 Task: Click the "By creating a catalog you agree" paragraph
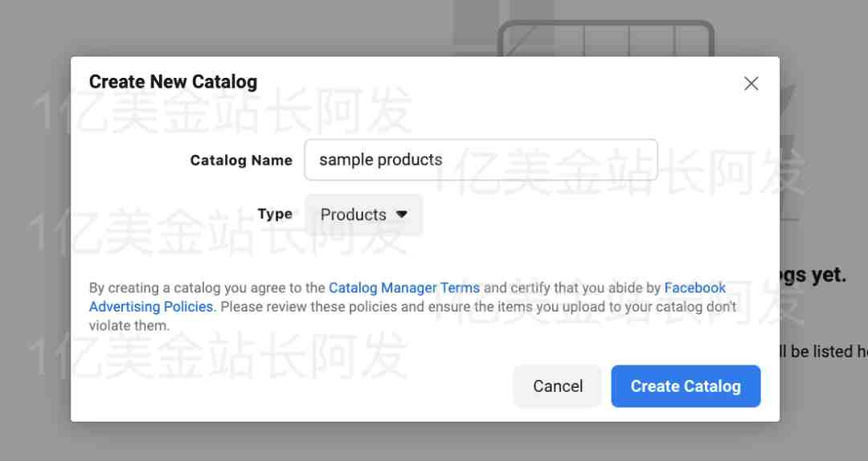pyautogui.click(x=413, y=307)
